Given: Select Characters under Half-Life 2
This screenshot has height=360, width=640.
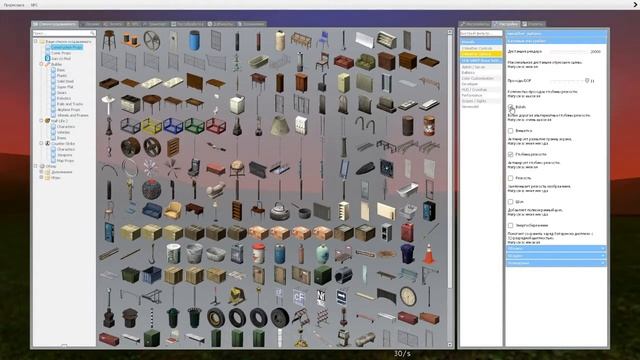Looking at the screenshot, I should tap(66, 127).
